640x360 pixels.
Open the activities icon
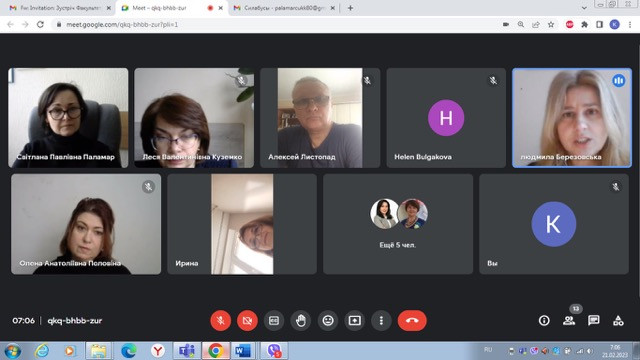click(618, 321)
